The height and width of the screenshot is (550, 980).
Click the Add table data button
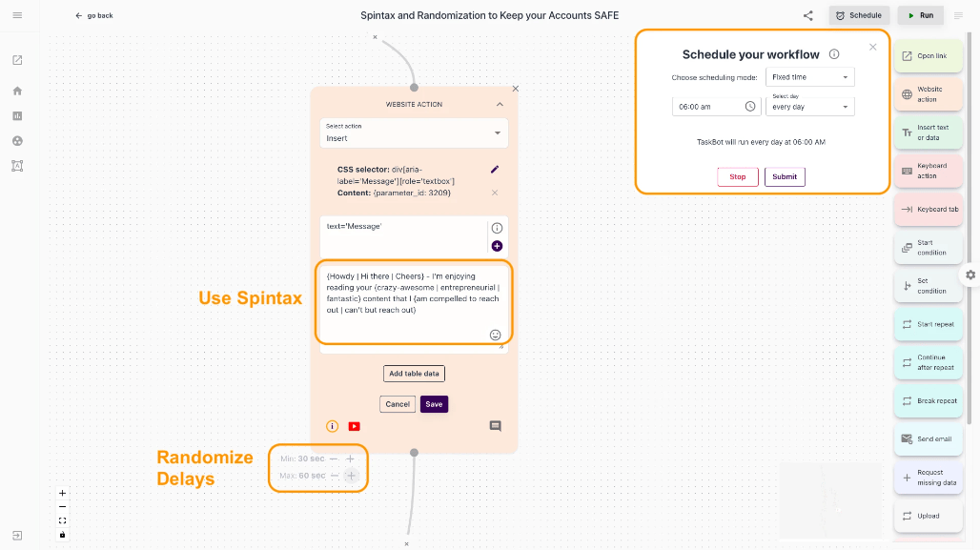[x=414, y=374]
